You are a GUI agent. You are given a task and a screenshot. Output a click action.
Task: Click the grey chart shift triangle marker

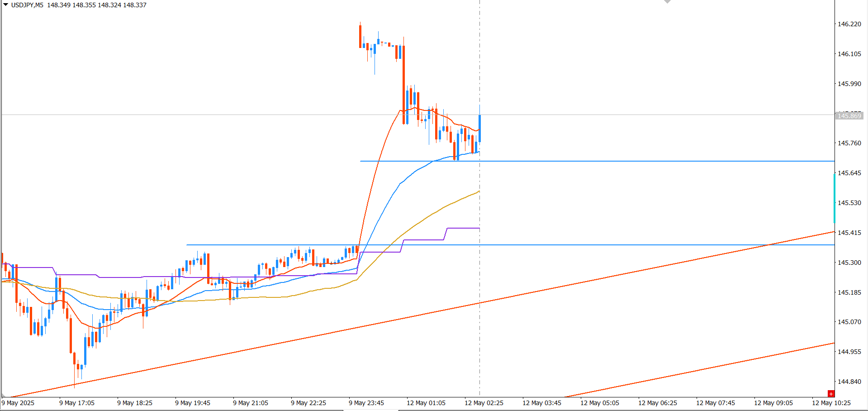pos(667,1)
